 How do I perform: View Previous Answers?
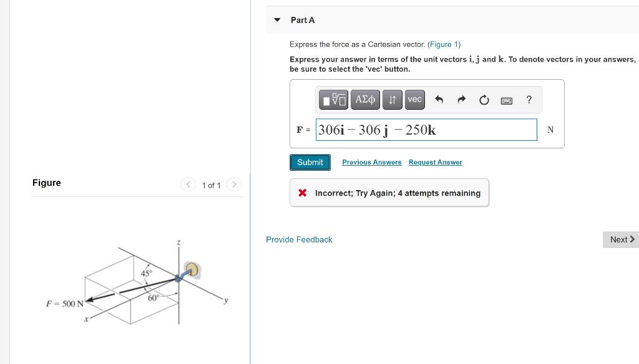click(371, 162)
